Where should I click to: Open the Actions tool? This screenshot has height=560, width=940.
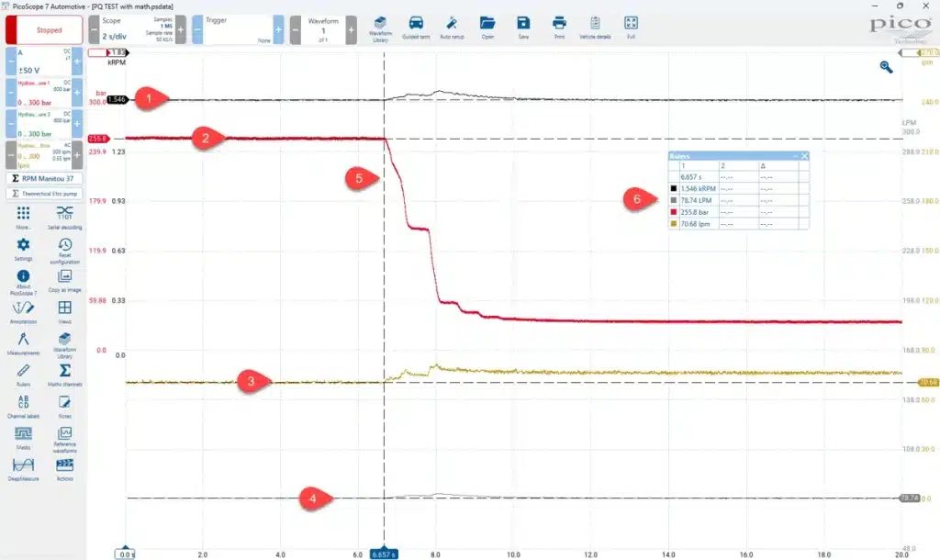pos(65,469)
